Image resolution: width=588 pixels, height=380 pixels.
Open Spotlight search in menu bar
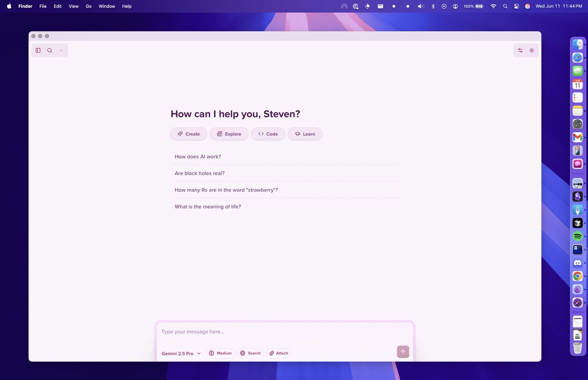[x=505, y=6]
